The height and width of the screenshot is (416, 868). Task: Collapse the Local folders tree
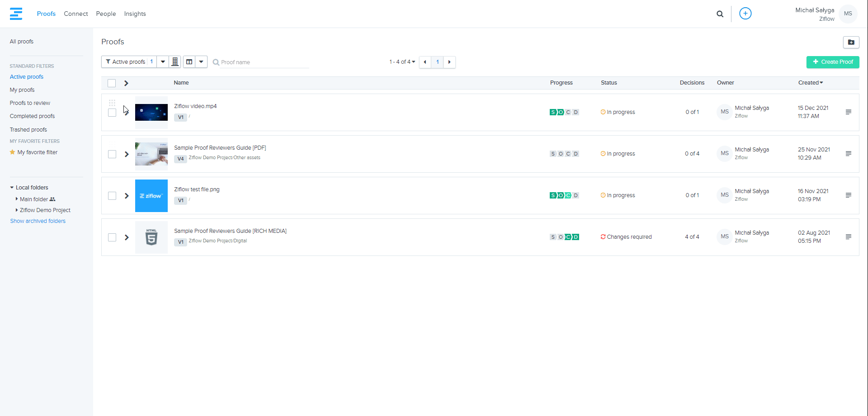[x=12, y=188]
